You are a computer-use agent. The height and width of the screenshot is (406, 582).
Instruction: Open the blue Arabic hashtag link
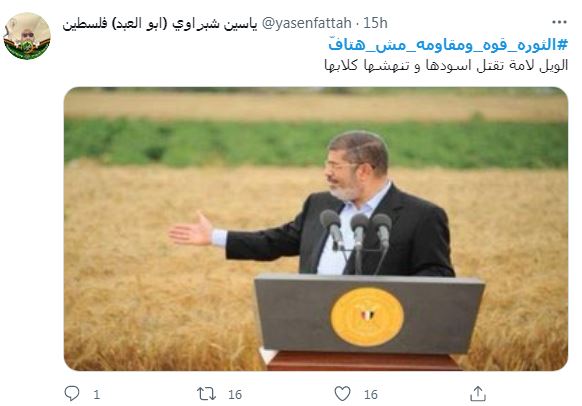pos(448,45)
